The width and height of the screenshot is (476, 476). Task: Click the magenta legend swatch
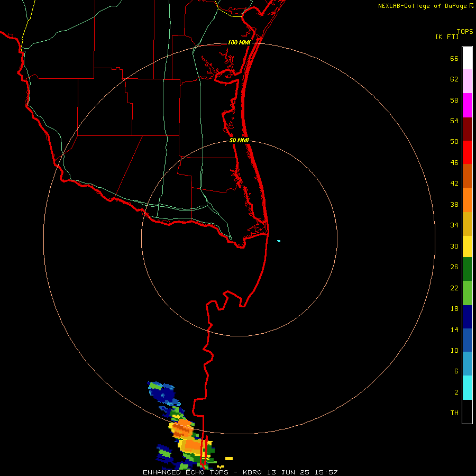[x=467, y=105]
